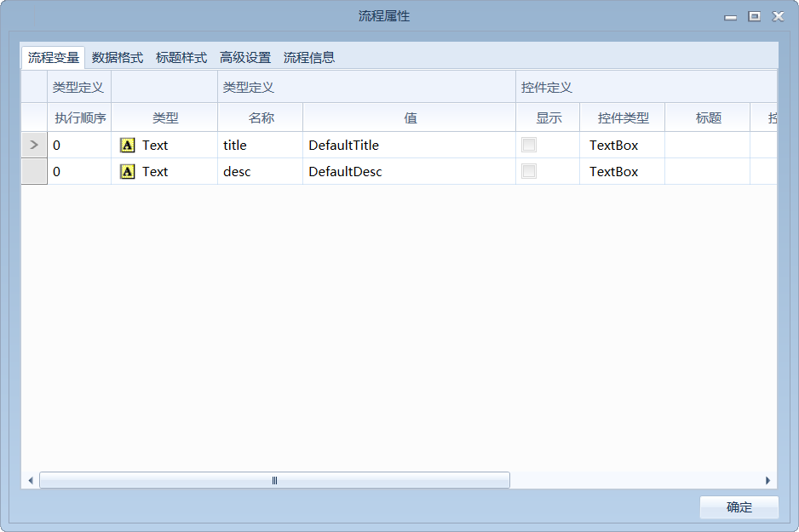Go to the 流程信息 tab

(x=309, y=58)
